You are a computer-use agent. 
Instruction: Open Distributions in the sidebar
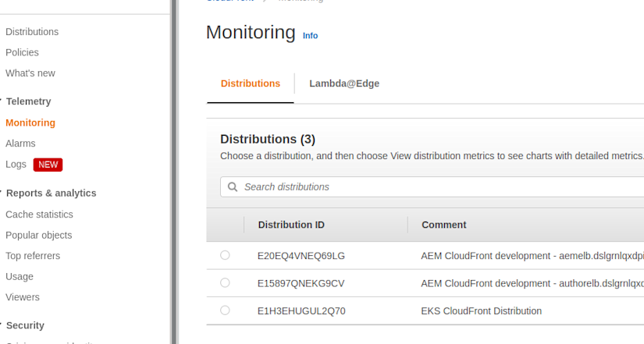click(x=32, y=32)
